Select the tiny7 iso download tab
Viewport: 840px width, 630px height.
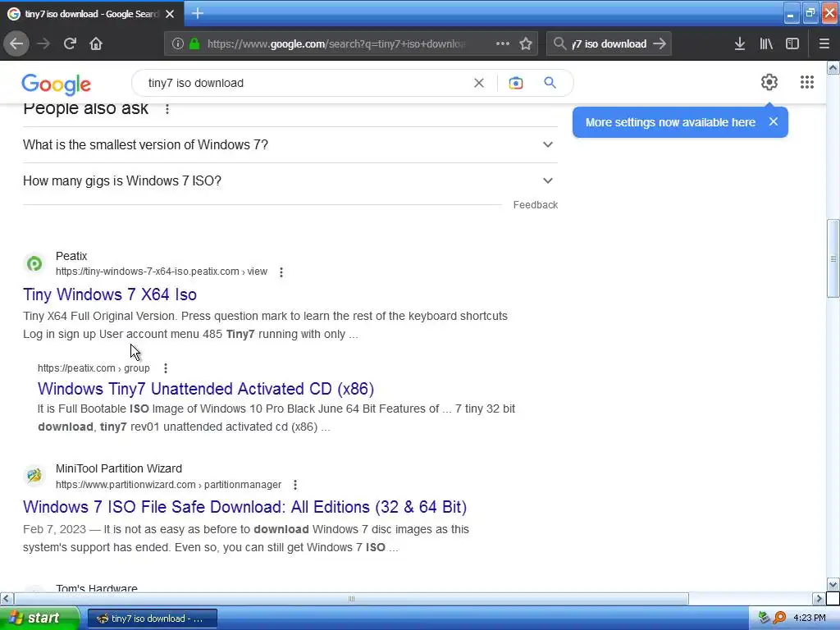[92, 14]
